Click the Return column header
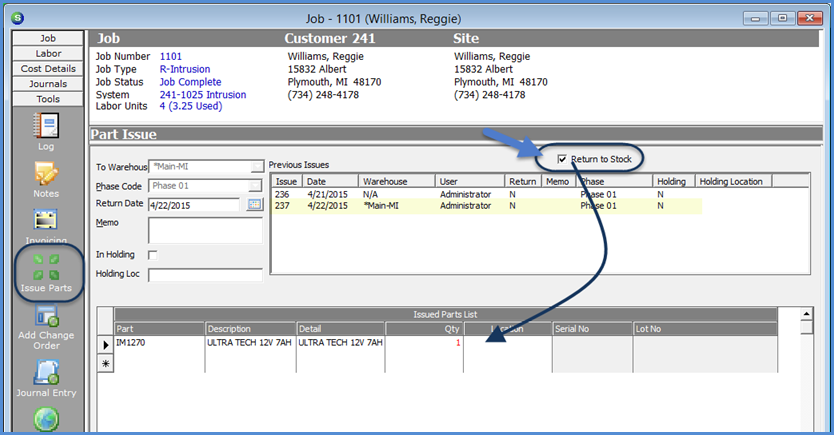The width and height of the screenshot is (834, 435). [522, 181]
